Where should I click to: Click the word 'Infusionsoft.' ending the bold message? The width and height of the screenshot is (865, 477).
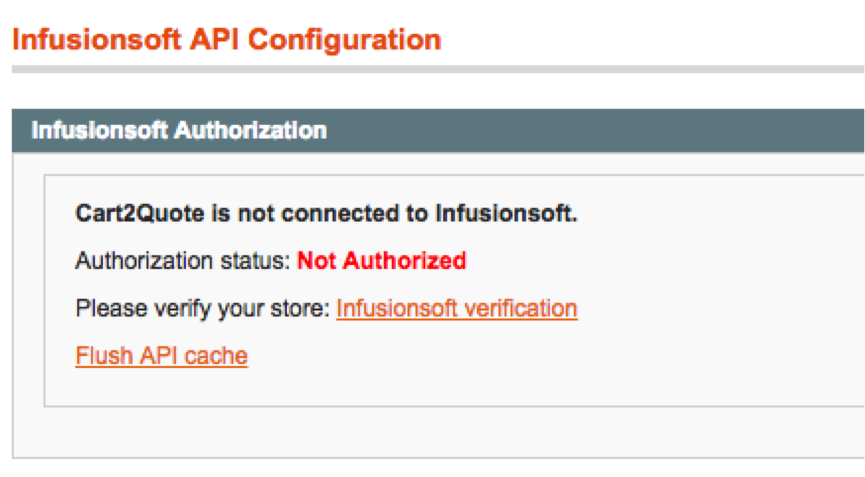coord(506,213)
